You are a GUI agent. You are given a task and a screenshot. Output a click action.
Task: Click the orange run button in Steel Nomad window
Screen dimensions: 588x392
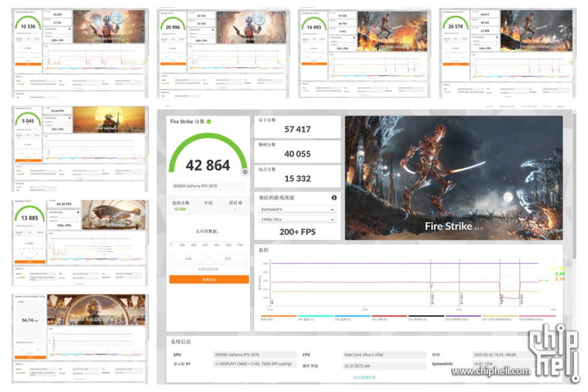tap(28, 160)
